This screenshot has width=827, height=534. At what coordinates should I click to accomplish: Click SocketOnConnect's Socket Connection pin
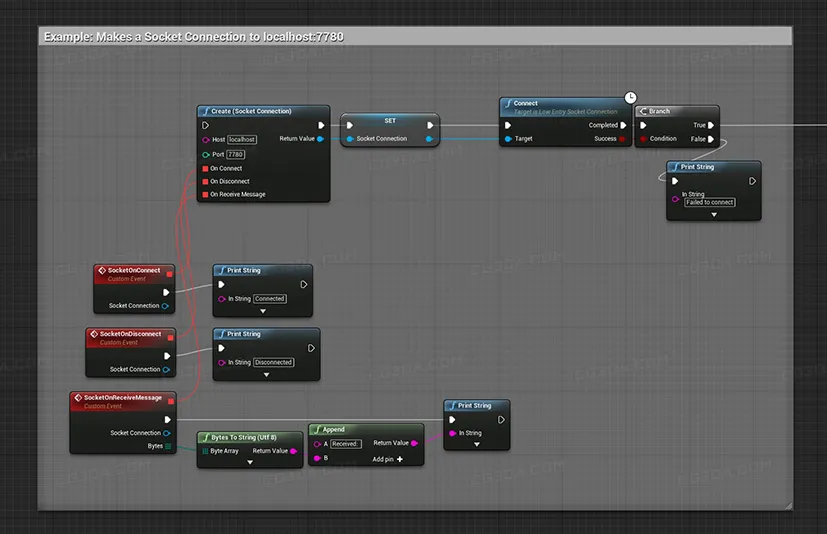pos(166,306)
